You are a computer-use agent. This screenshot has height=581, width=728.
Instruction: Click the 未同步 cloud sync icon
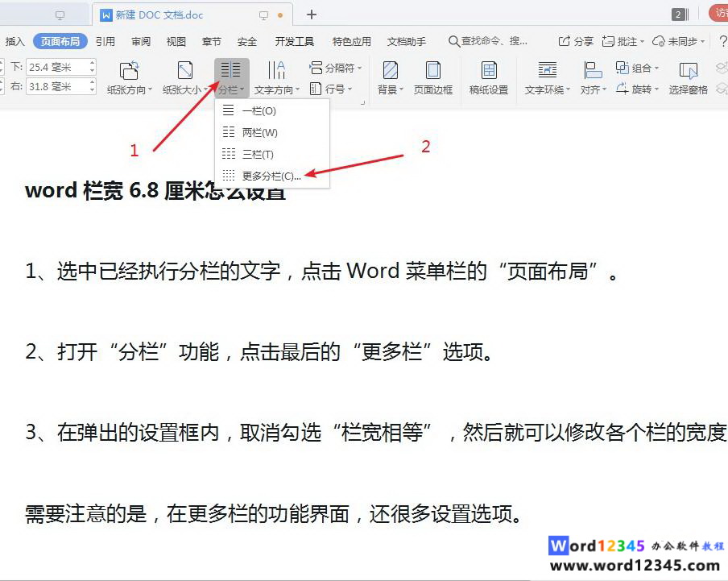pos(659,41)
